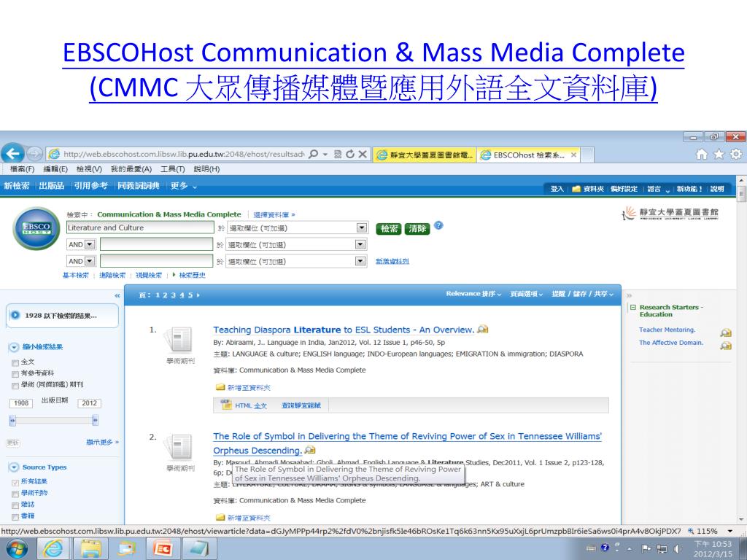Open the 頁面選項 page options dropdown
Screen dimensions: 747x560
pos(527,295)
